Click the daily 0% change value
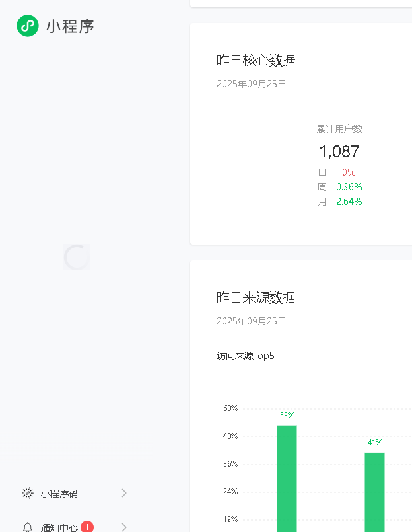Screen dimensions: 412x532 point(349,172)
